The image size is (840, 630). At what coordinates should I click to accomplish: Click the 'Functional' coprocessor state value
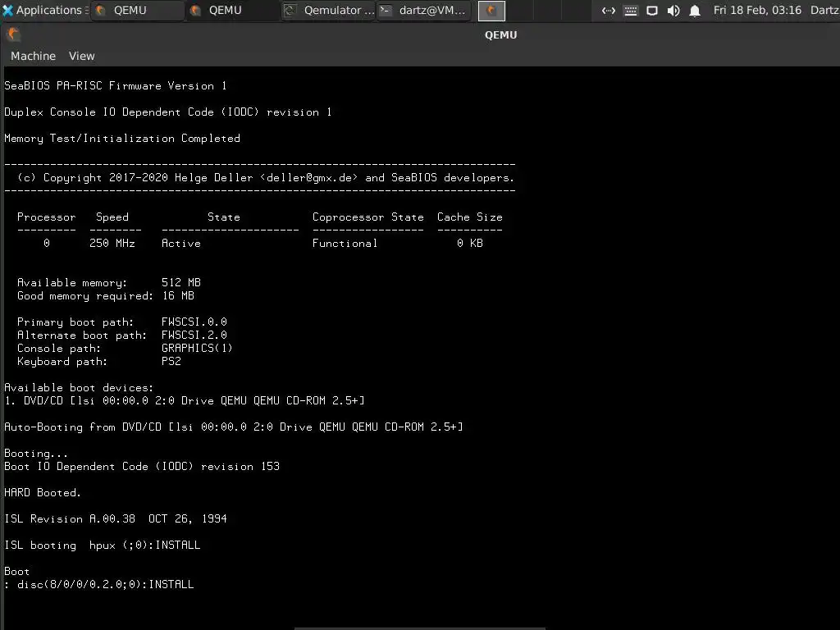345,243
